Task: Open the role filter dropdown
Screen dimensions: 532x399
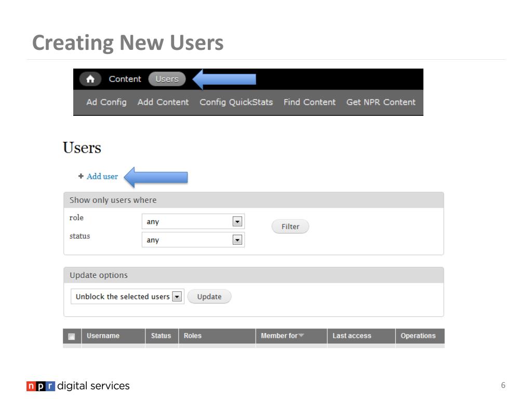Action: click(193, 221)
